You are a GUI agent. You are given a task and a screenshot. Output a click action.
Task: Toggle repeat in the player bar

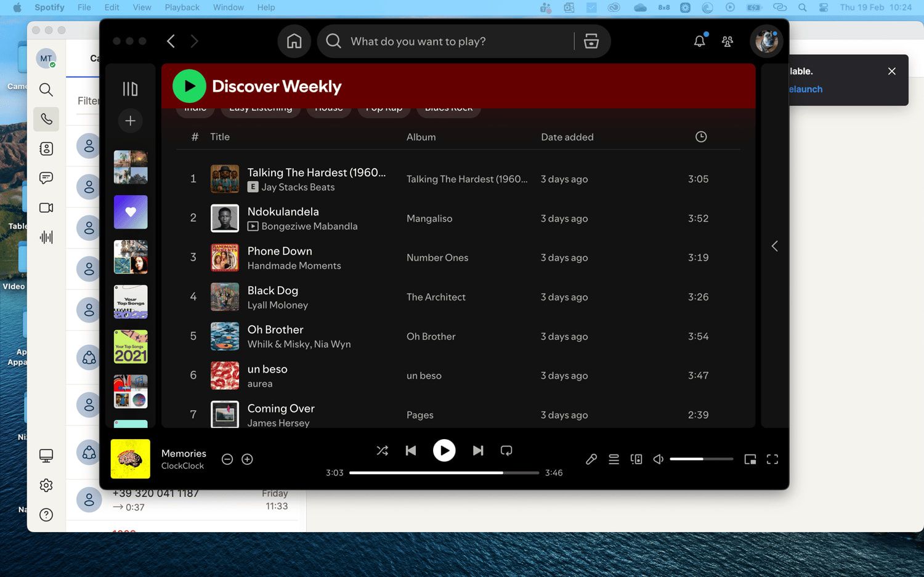[x=506, y=451]
